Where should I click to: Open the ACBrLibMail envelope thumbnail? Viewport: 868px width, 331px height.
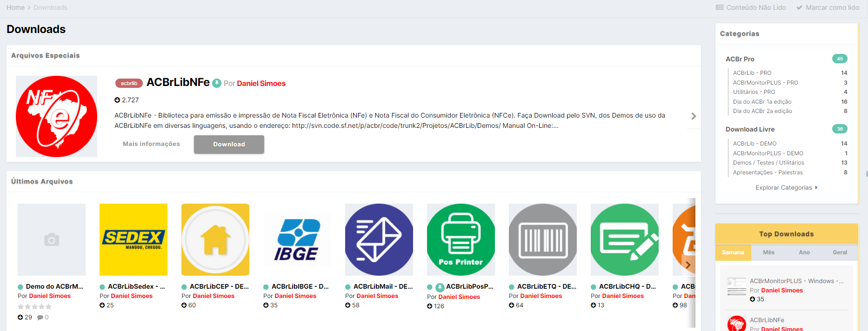point(379,239)
